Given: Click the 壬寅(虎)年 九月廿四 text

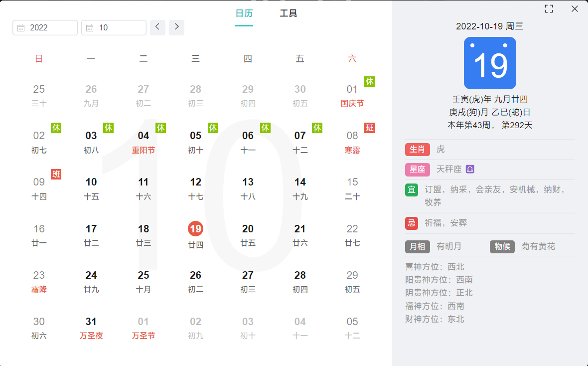Looking at the screenshot, I should [490, 99].
